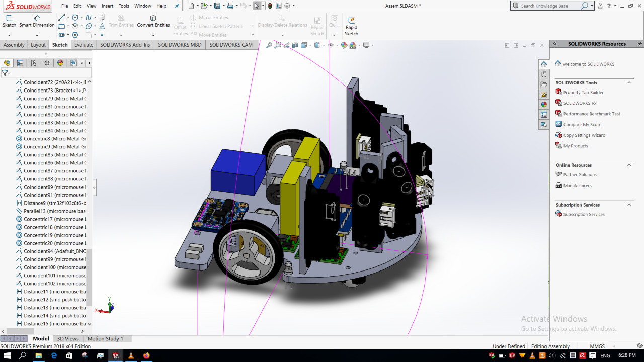Screen dimensions: 644x362
Task: Select Distance9 mate in the tree
Action: coord(50,203)
